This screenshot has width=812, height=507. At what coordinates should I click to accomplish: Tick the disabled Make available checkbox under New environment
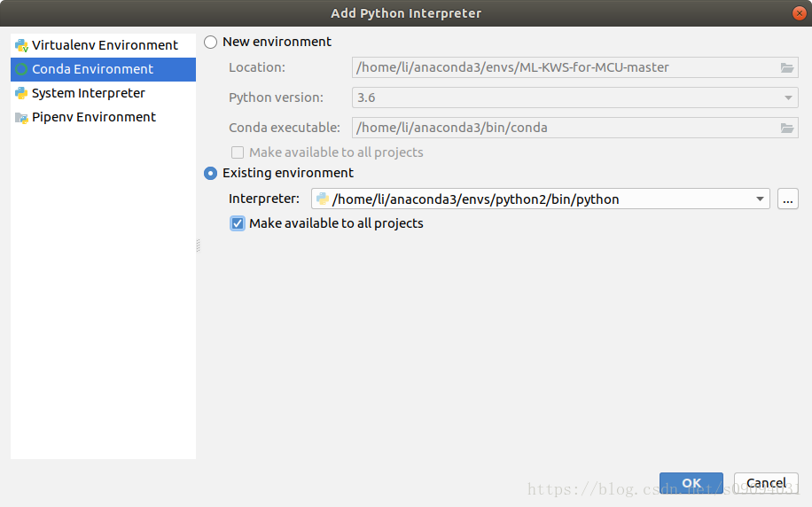click(238, 152)
